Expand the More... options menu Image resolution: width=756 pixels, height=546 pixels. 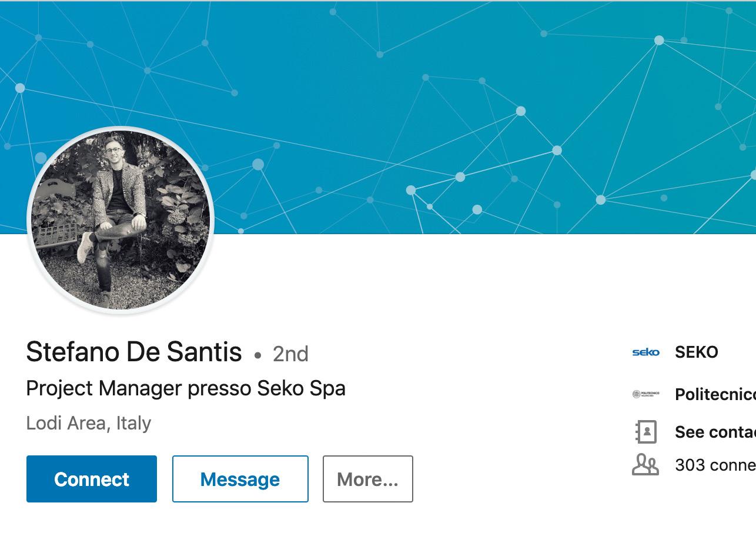(367, 479)
